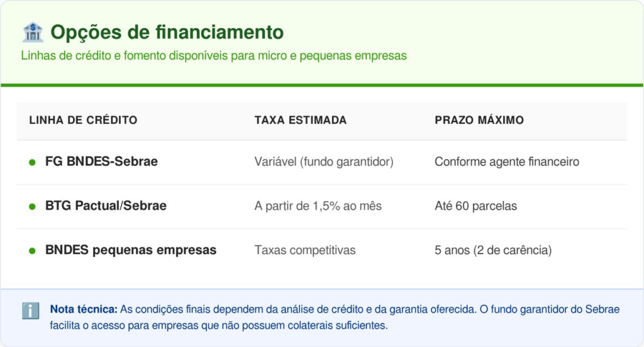Click the bank icon beside the title
Image resolution: width=644 pixels, height=347 pixels.
coord(32,32)
